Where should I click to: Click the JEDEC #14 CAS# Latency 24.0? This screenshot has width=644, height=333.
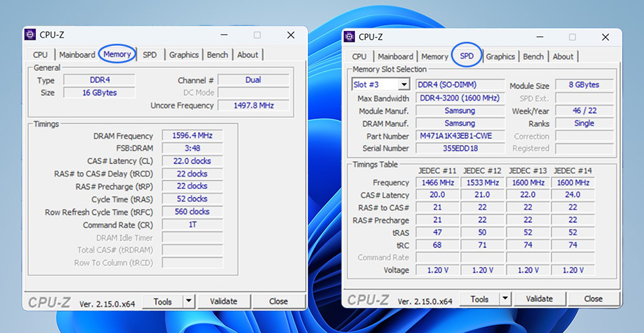click(x=573, y=195)
